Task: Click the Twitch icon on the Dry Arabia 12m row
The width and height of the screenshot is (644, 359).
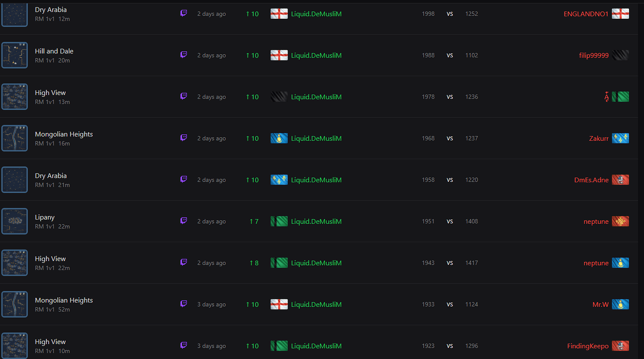Action: (x=183, y=13)
